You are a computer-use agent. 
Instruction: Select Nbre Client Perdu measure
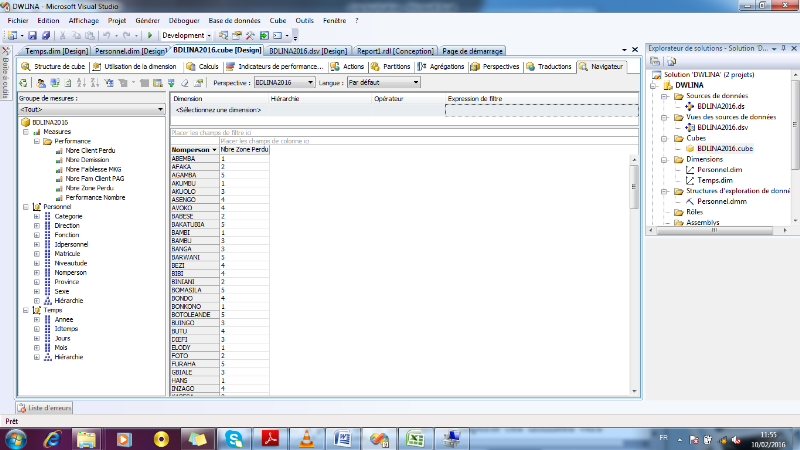(x=90, y=151)
